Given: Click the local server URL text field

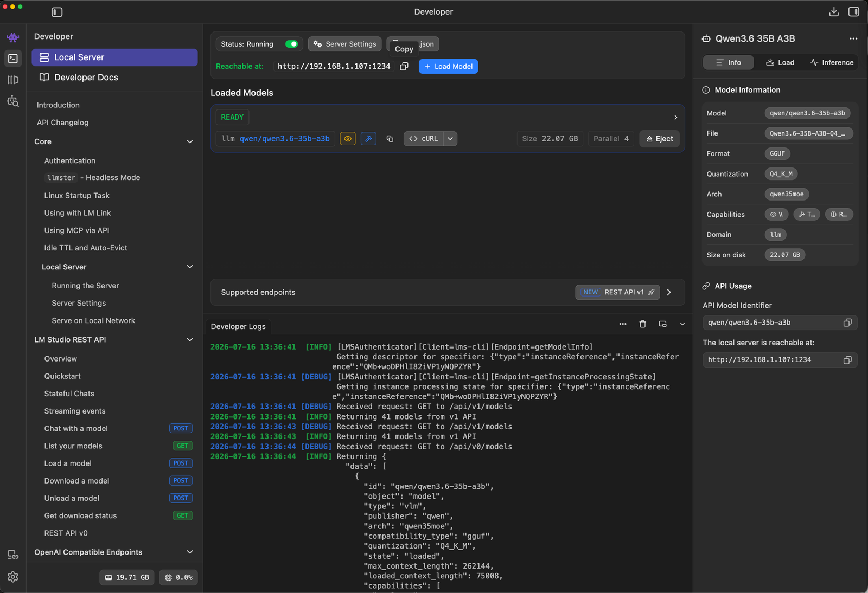Looking at the screenshot, I should 780,360.
